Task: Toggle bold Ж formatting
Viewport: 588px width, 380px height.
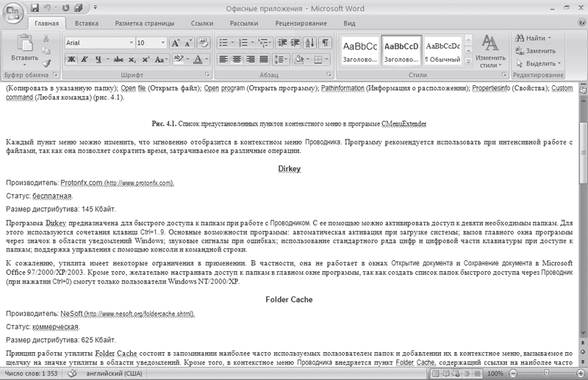Action: pyautogui.click(x=71, y=60)
